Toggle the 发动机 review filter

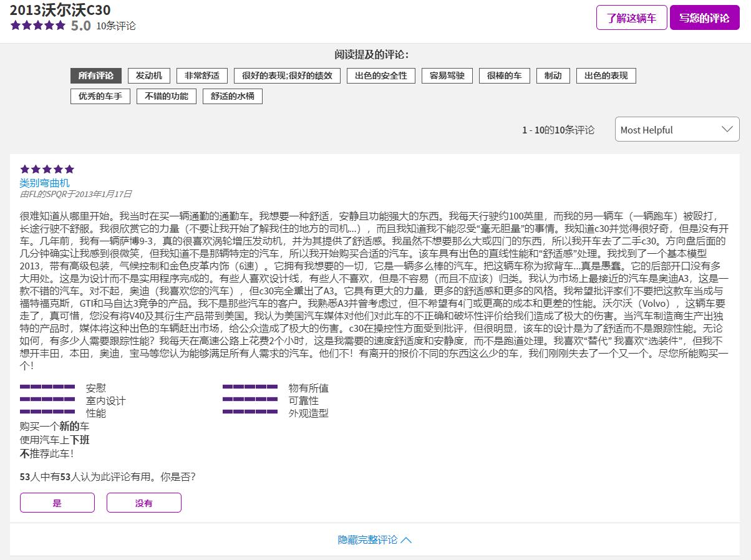tap(150, 75)
